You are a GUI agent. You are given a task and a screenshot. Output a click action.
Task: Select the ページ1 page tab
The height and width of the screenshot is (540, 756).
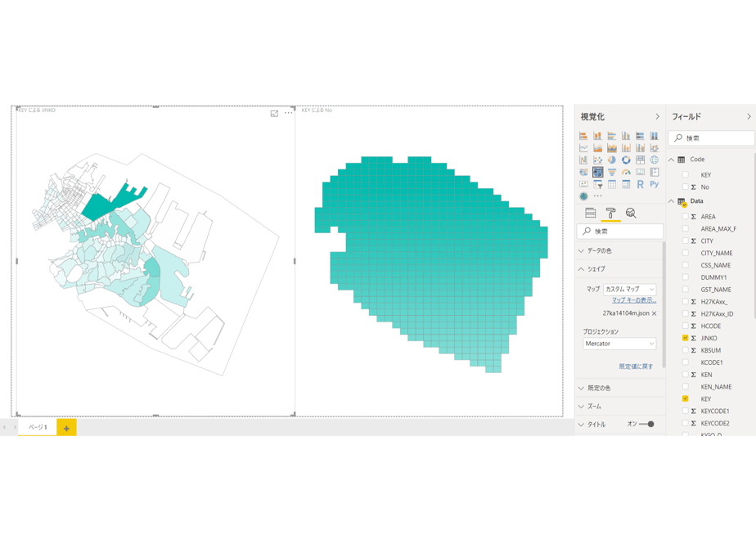(38, 427)
